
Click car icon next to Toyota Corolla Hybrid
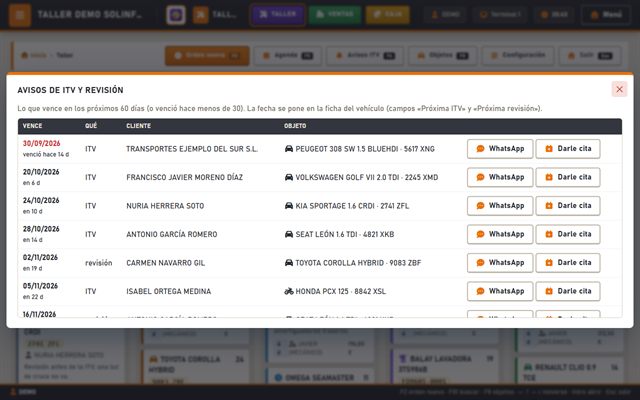coord(289,263)
